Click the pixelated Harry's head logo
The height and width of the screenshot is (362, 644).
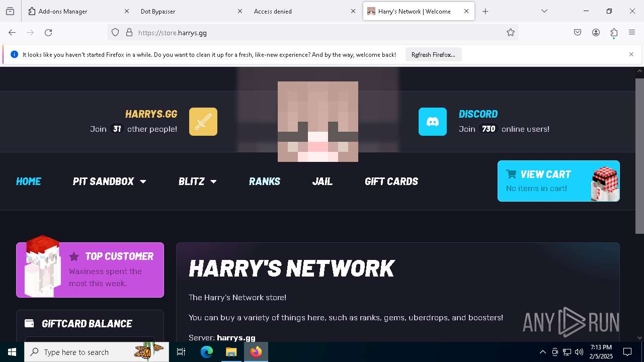click(x=318, y=122)
